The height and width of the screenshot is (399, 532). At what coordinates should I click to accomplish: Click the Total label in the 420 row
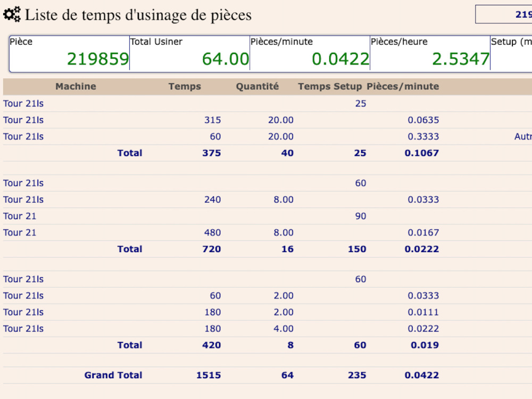pos(130,345)
